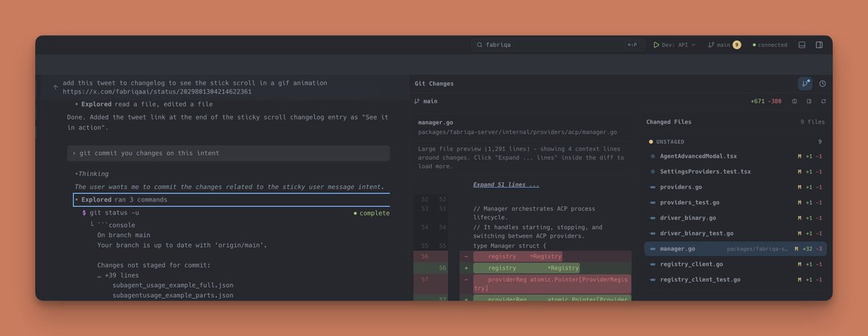Collapse the Thinking section
This screenshot has height=336, width=868.
tap(92, 173)
